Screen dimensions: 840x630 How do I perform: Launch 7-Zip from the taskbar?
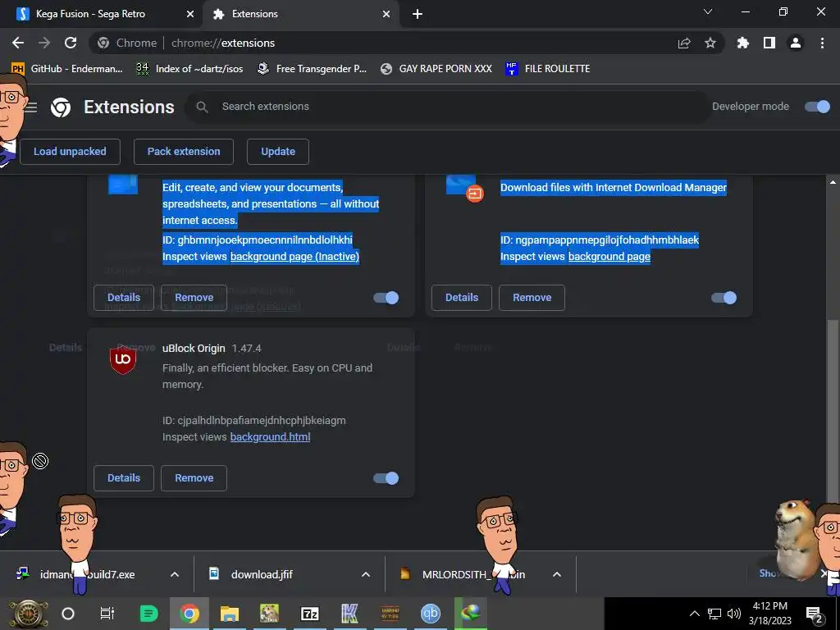309,614
